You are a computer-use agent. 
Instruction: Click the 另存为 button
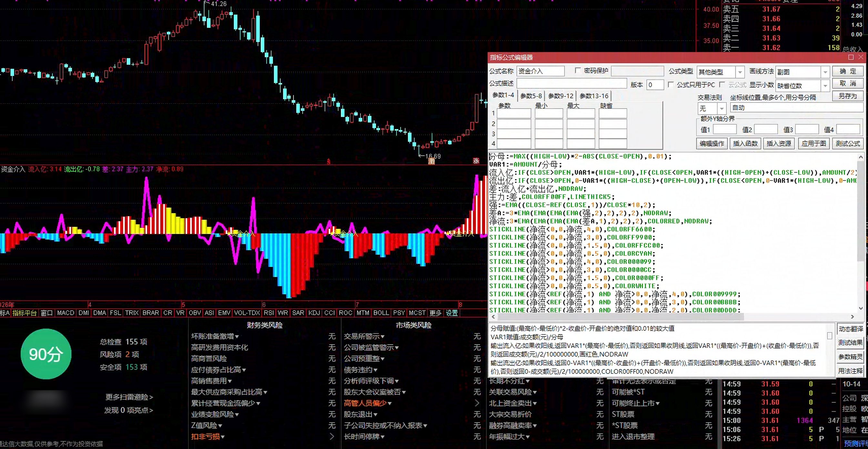click(848, 96)
